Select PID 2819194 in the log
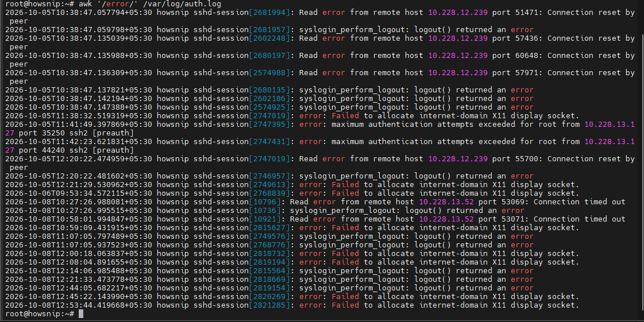The height and width of the screenshot is (322, 644). [x=269, y=262]
